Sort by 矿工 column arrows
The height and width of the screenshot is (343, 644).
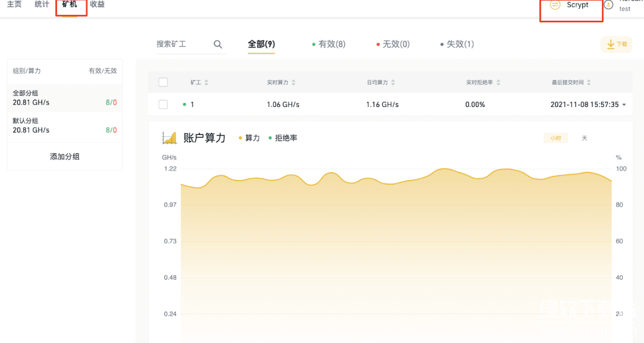[206, 83]
